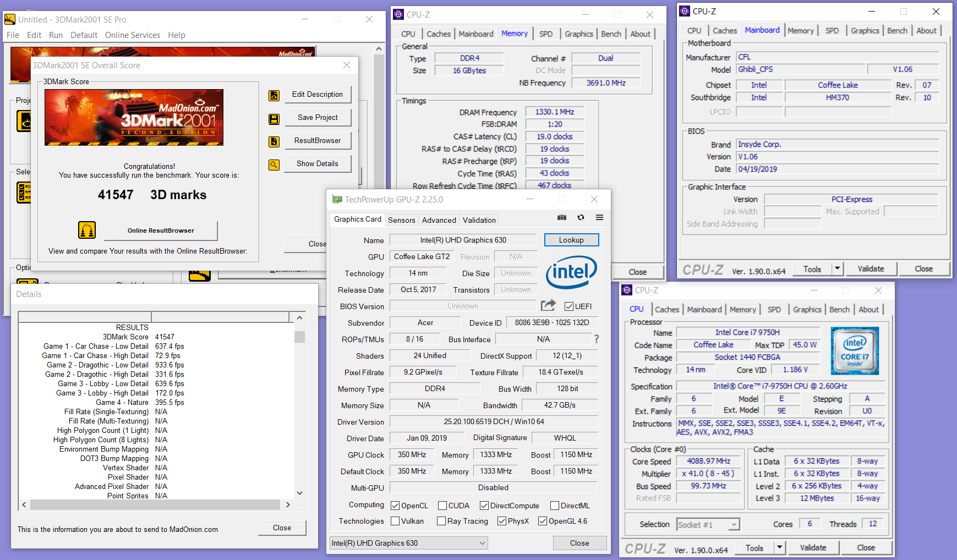Click the Online ResultBrowser button
The image size is (957, 560).
coord(161,230)
